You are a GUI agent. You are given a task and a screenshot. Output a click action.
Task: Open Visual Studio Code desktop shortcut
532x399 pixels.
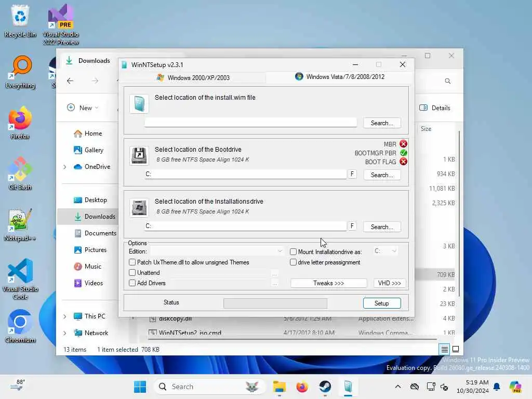(x=20, y=279)
